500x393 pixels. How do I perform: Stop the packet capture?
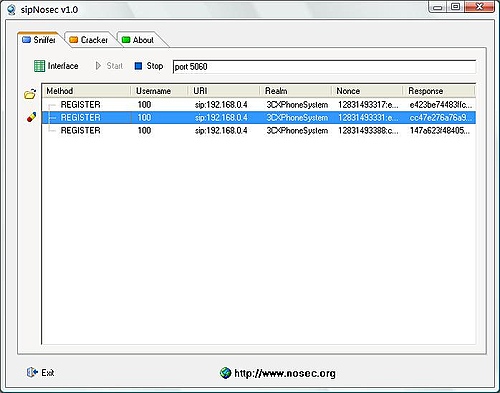(149, 66)
